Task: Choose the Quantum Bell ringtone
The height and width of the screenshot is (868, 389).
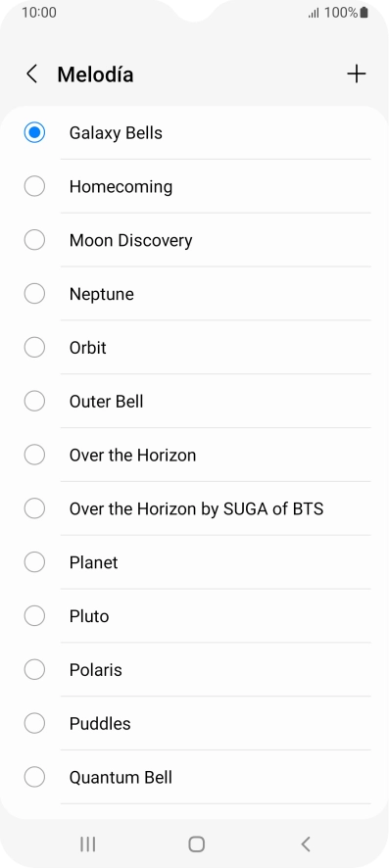Action: [x=194, y=777]
